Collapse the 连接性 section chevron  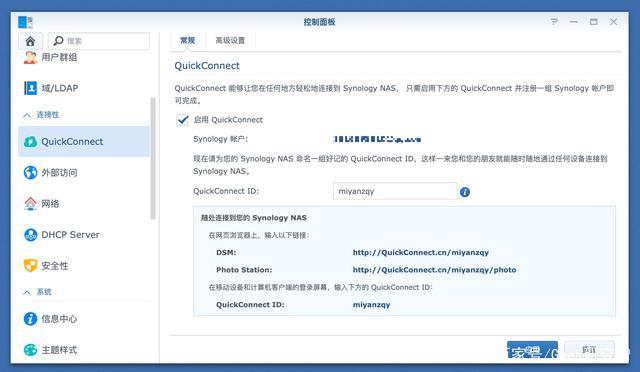point(27,115)
